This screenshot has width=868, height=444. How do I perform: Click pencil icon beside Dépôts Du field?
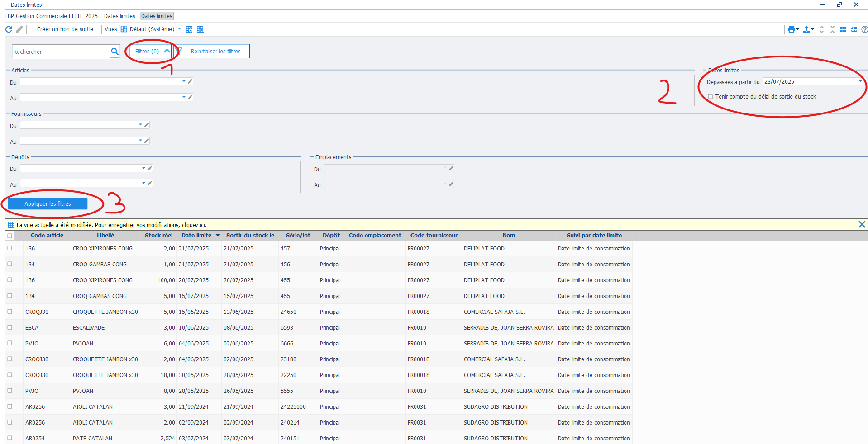[150, 168]
